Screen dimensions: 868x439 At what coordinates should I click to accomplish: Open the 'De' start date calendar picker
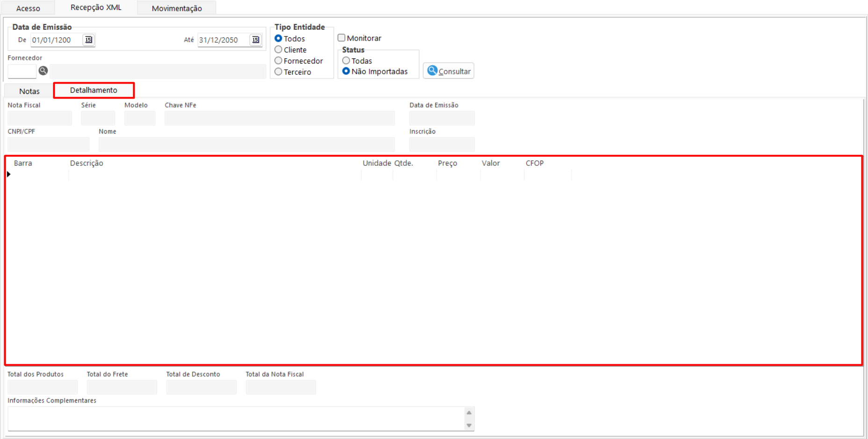88,40
